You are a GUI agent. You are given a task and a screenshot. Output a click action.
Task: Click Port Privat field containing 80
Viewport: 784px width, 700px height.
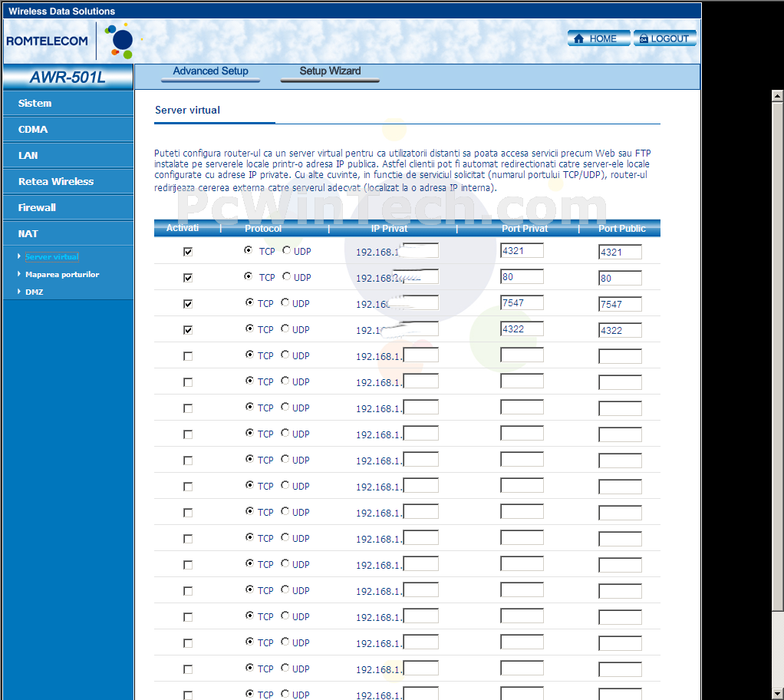click(x=522, y=276)
